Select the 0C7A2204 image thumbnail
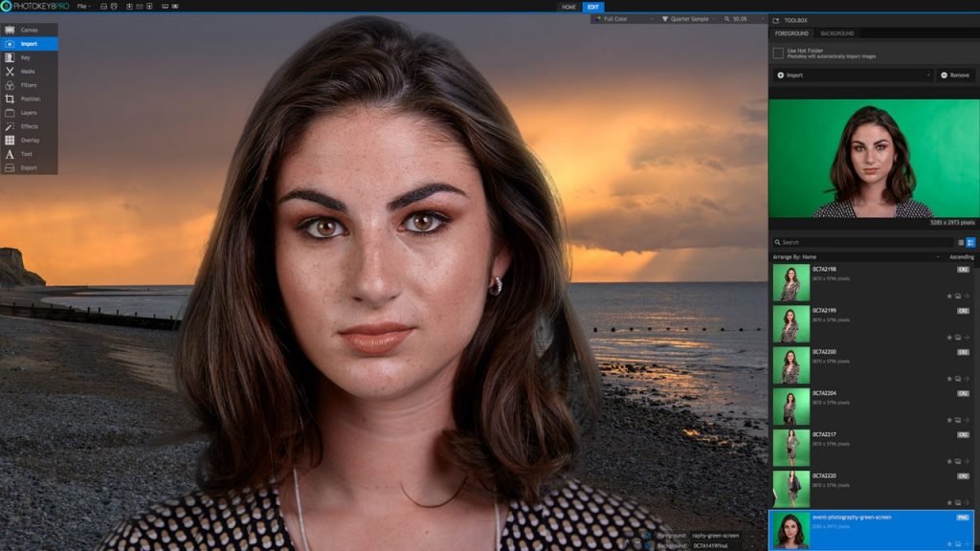The height and width of the screenshot is (551, 980). coord(791,406)
